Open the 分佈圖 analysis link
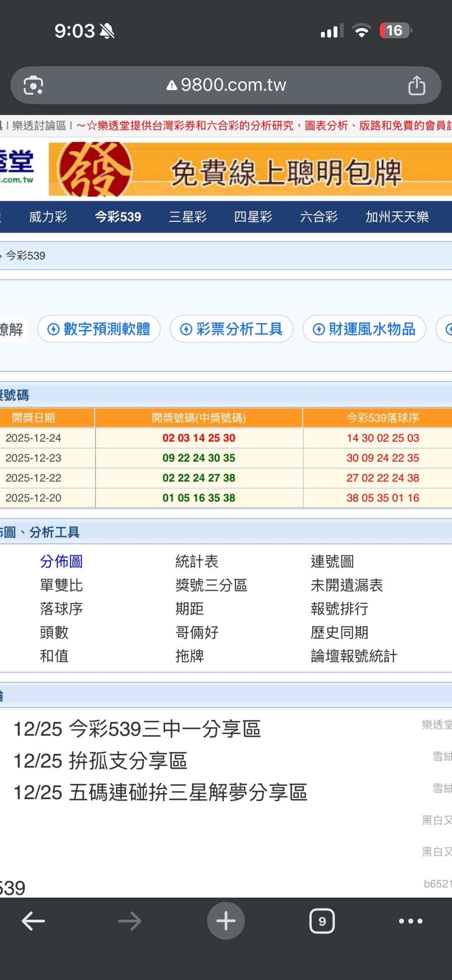The image size is (452, 980). (62, 561)
